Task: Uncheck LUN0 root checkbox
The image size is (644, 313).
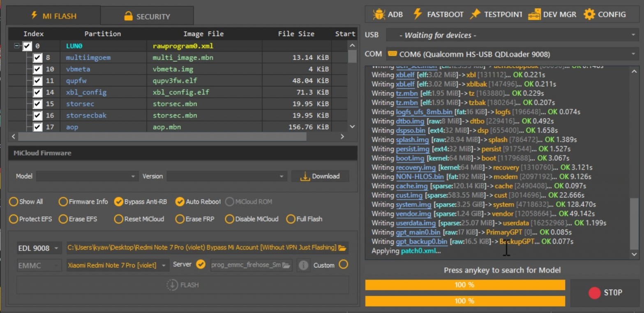Action: [x=27, y=46]
